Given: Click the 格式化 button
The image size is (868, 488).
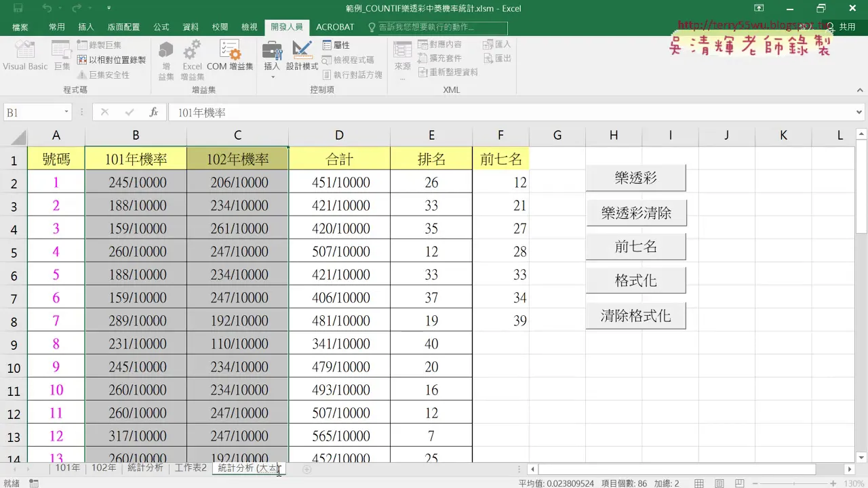Looking at the screenshot, I should tap(636, 281).
